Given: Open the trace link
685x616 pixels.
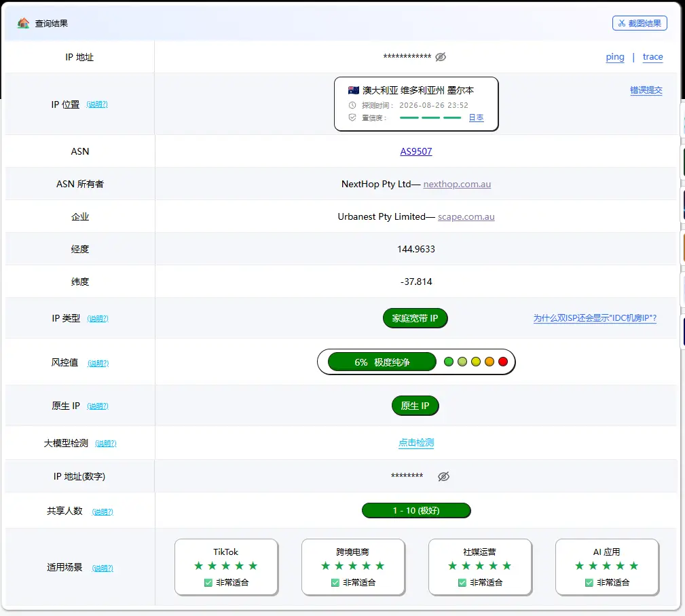Looking at the screenshot, I should tap(652, 57).
